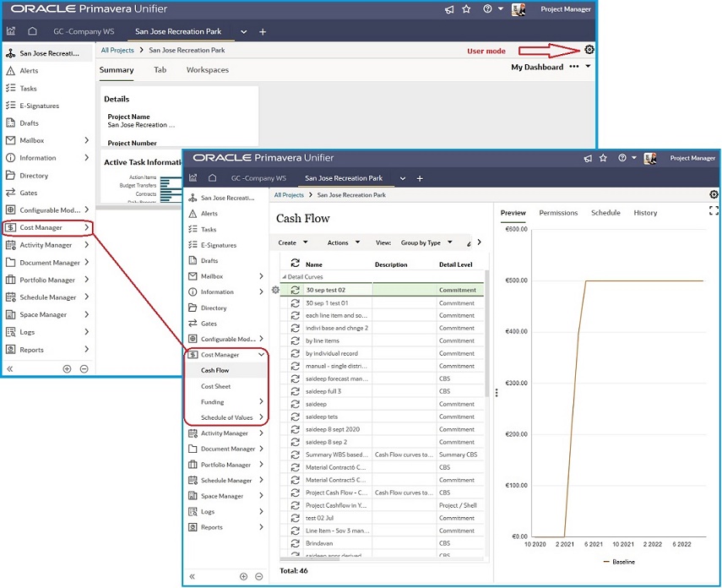Click the minus circle icon at bottom of front sidebar
This screenshot has width=722, height=588.
[x=258, y=576]
